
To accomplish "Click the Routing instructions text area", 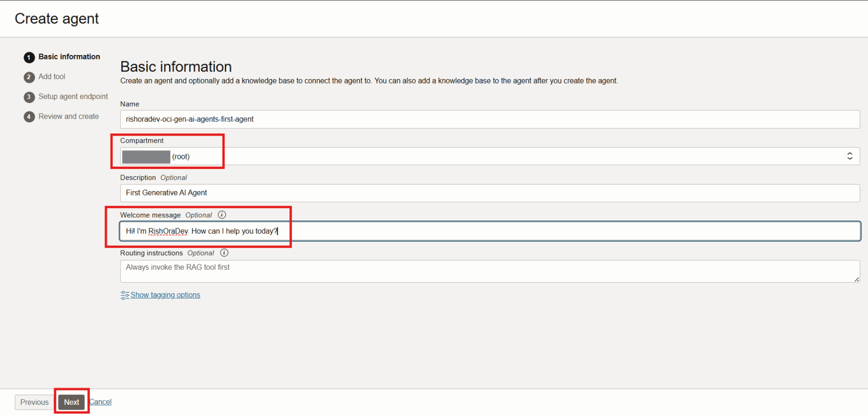I will click(x=489, y=271).
